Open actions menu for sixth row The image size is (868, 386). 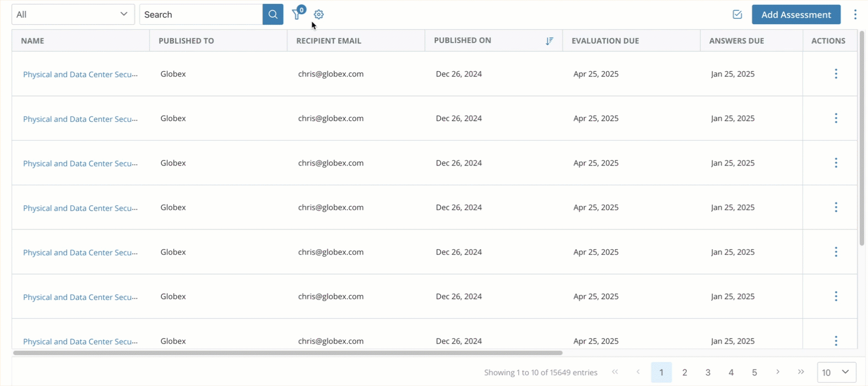pyautogui.click(x=836, y=297)
